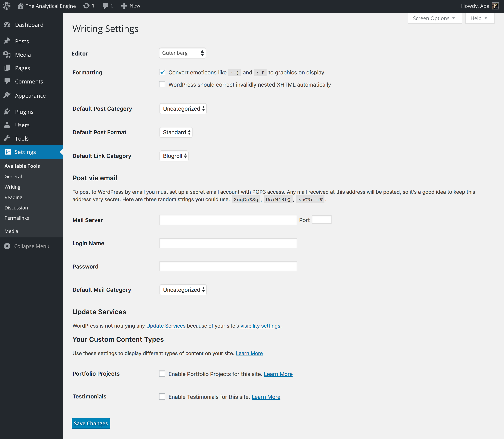Viewport: 504px width, 439px height.
Task: Switch to the Reading settings page
Action: tap(13, 197)
